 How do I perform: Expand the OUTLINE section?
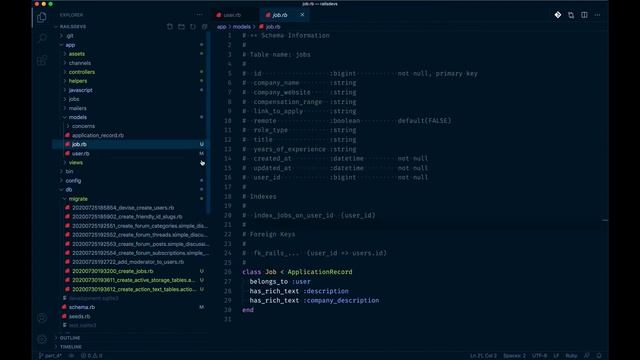pyautogui.click(x=70, y=338)
